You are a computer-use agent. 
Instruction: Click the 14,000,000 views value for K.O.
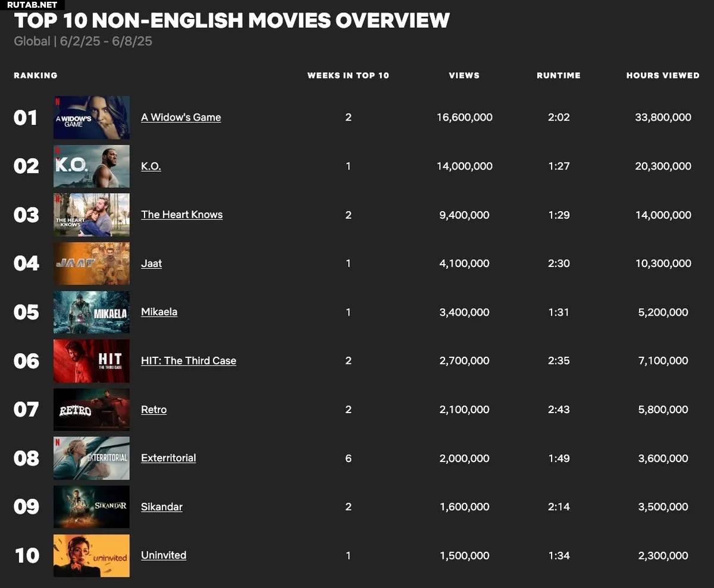point(465,166)
